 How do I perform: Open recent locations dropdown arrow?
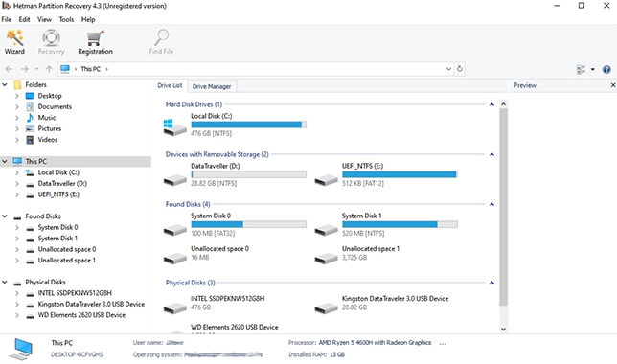(x=36, y=69)
